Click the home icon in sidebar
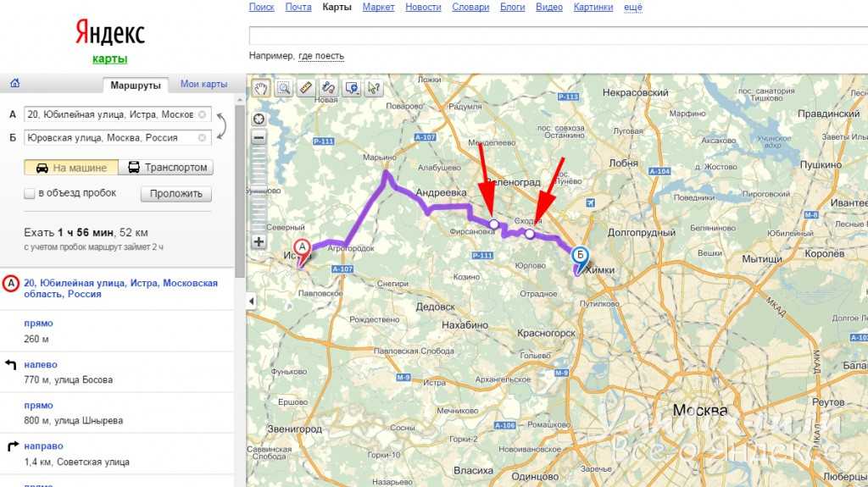 (x=14, y=84)
